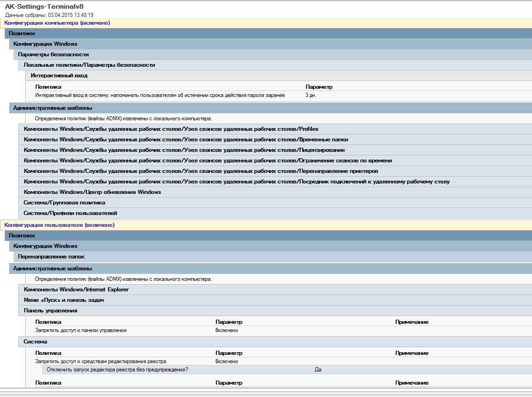
Task: Collapse the Панель управления section
Action: tap(50, 311)
